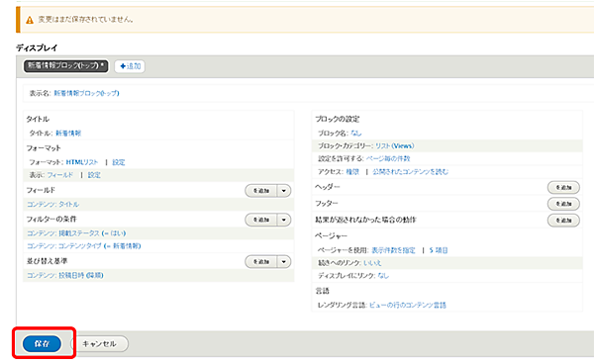
Task: Select the 新着情報ブロック(トップ) display tab
Action: pyautogui.click(x=66, y=66)
